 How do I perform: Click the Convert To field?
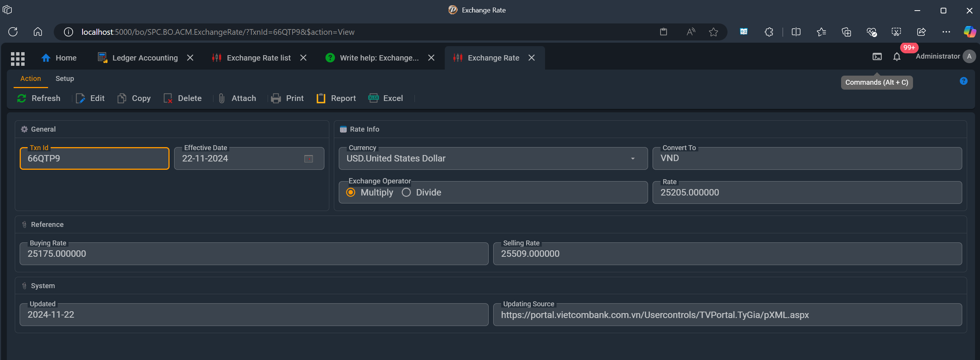[807, 158]
